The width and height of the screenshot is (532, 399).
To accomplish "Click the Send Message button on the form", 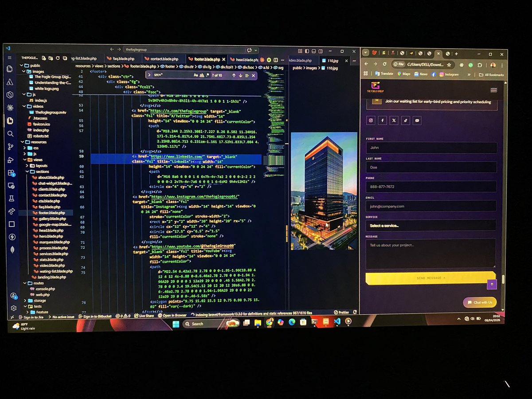I will point(430,278).
